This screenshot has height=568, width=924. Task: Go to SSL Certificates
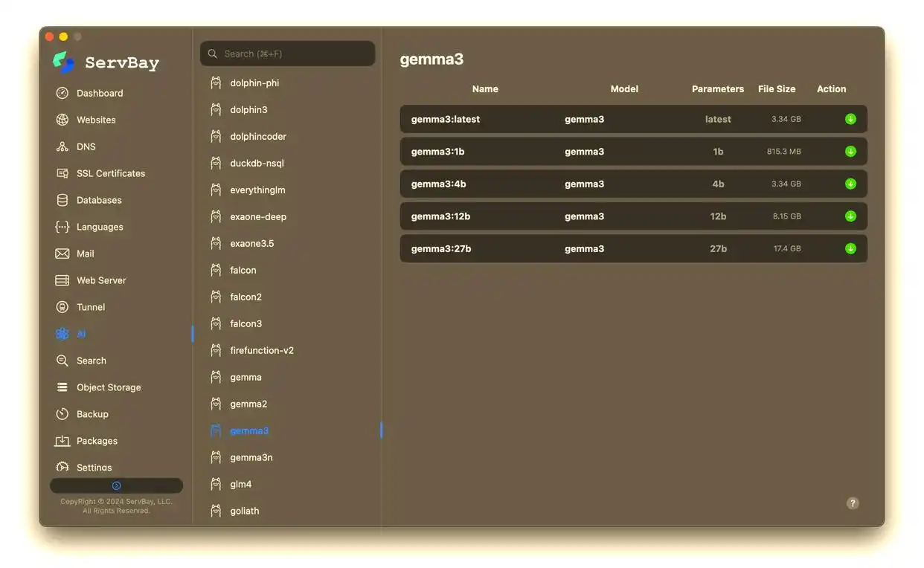coord(110,173)
